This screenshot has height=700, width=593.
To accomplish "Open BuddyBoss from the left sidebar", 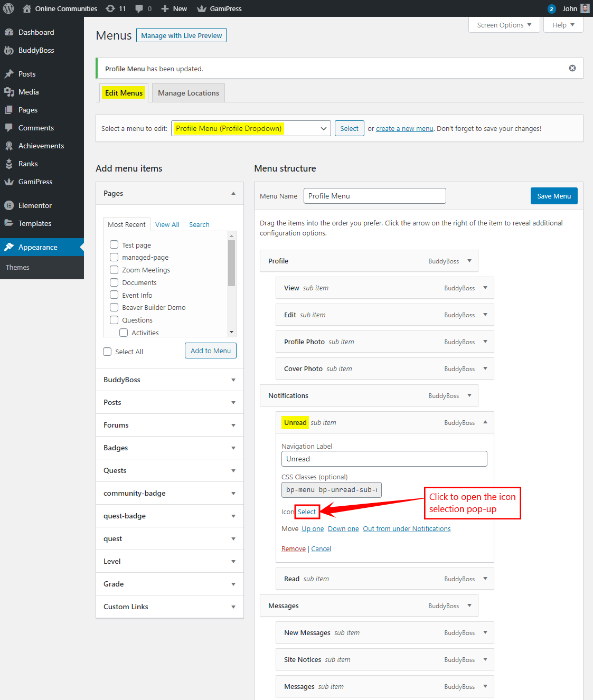I will (36, 50).
